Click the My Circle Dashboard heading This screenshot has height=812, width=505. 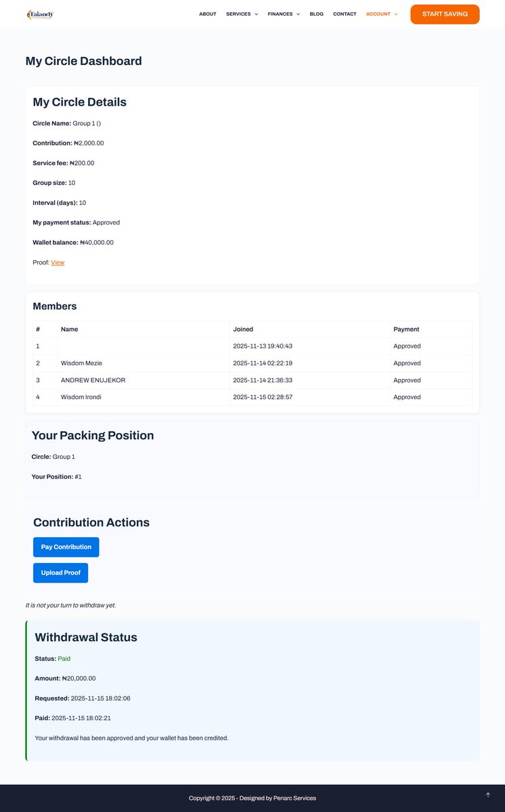[84, 61]
